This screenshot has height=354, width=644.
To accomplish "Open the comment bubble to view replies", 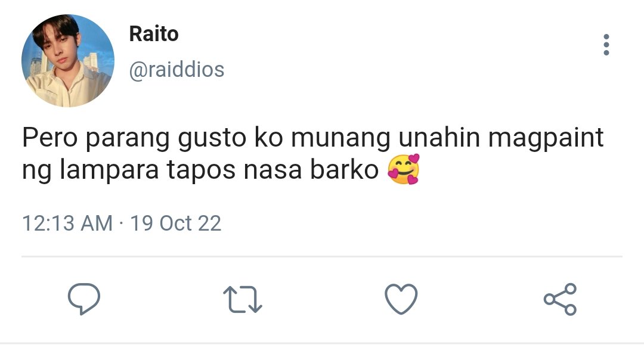I will [84, 299].
